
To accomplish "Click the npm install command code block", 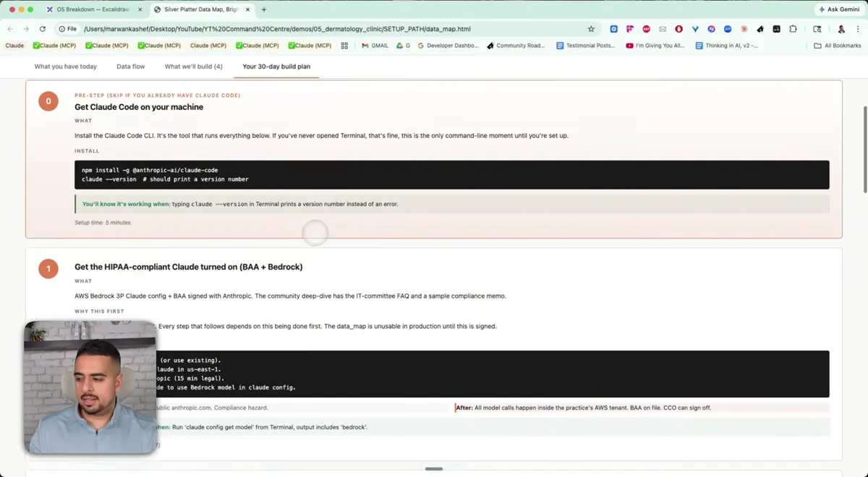I will click(452, 175).
